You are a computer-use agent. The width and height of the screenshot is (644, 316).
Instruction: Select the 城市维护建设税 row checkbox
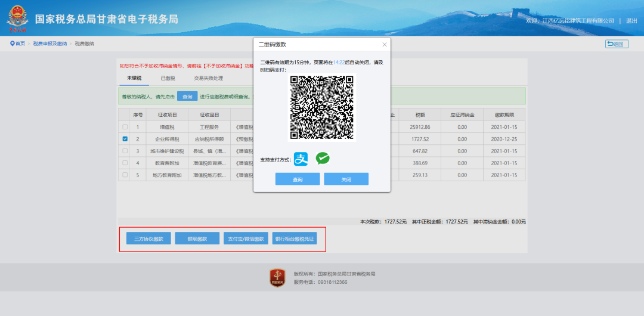pos(125,151)
